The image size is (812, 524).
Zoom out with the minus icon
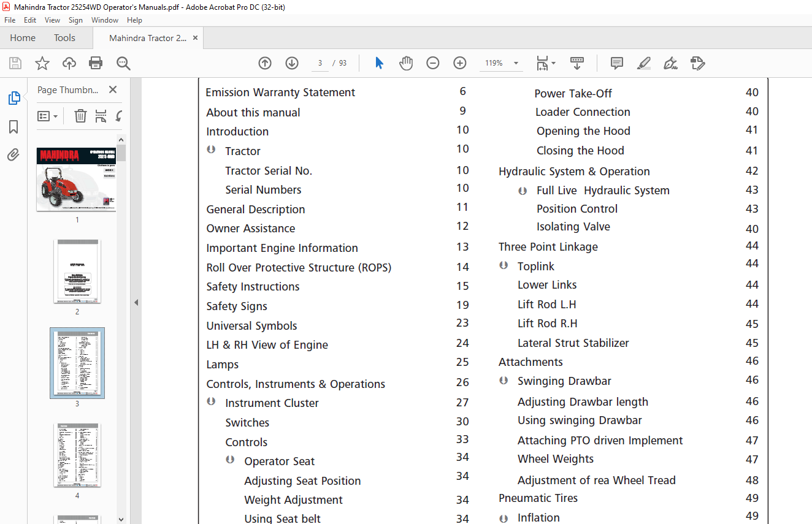(x=433, y=63)
